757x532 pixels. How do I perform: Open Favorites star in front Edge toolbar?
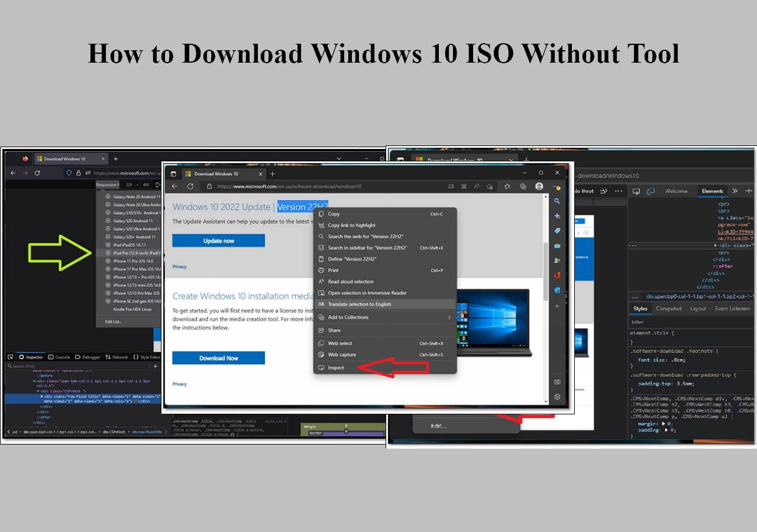(509, 186)
